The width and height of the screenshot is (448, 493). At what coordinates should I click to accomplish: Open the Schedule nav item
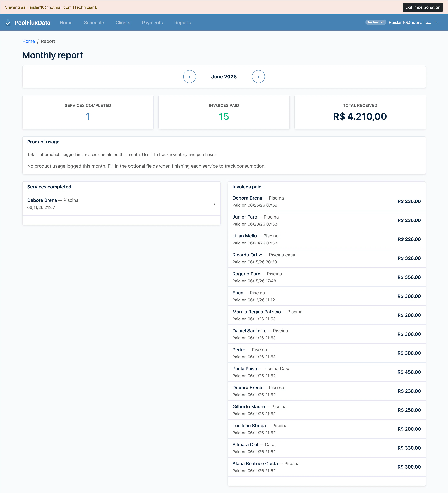94,23
